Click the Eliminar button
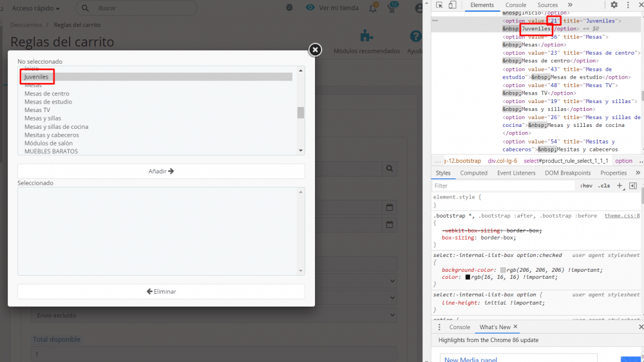 (x=161, y=291)
